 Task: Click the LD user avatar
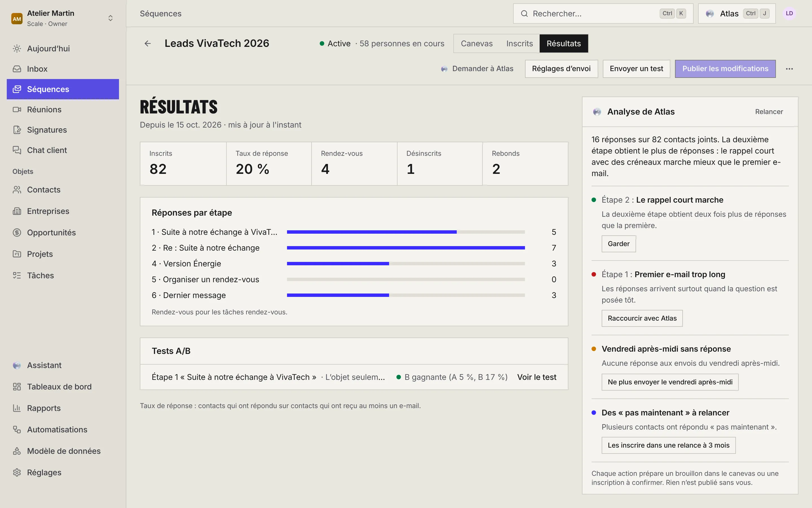789,14
